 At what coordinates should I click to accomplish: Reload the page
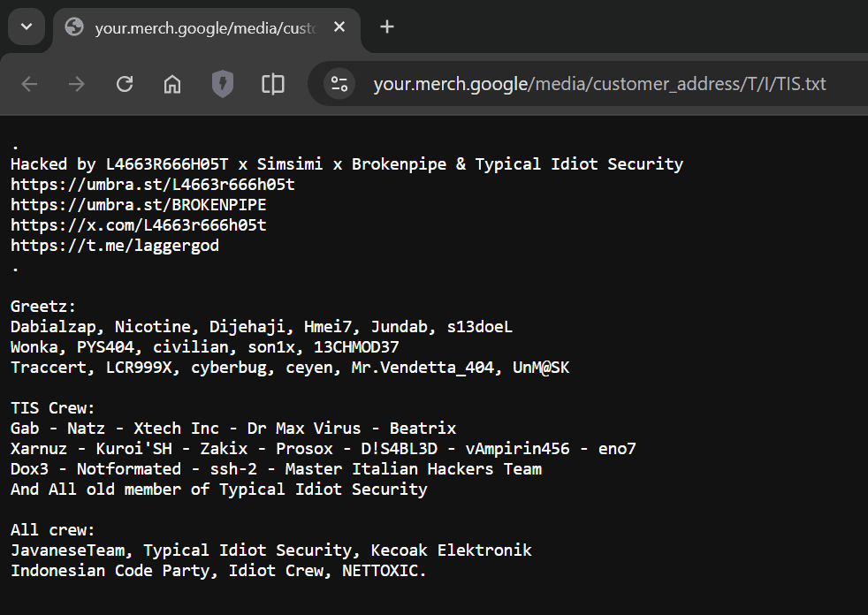(x=125, y=84)
